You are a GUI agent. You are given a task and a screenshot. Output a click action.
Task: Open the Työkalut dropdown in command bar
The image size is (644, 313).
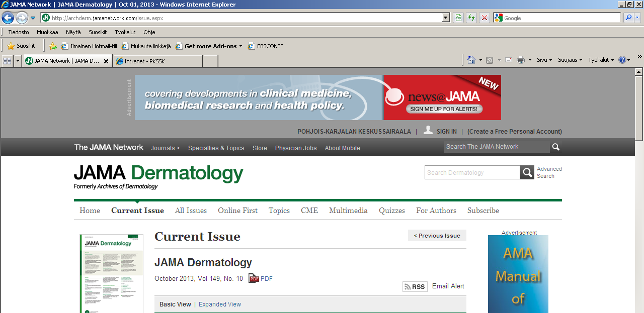[x=601, y=60]
